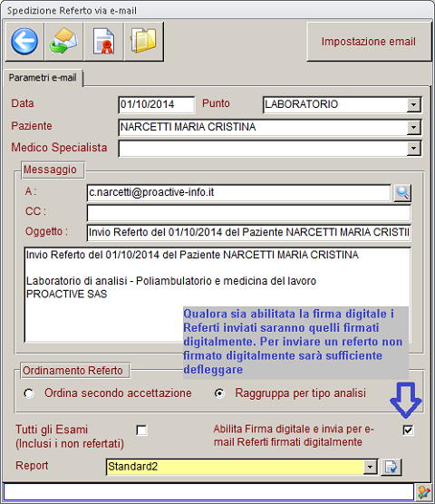Open the Paziente dropdown list
Image resolution: width=435 pixels, height=504 pixels.
414,128
